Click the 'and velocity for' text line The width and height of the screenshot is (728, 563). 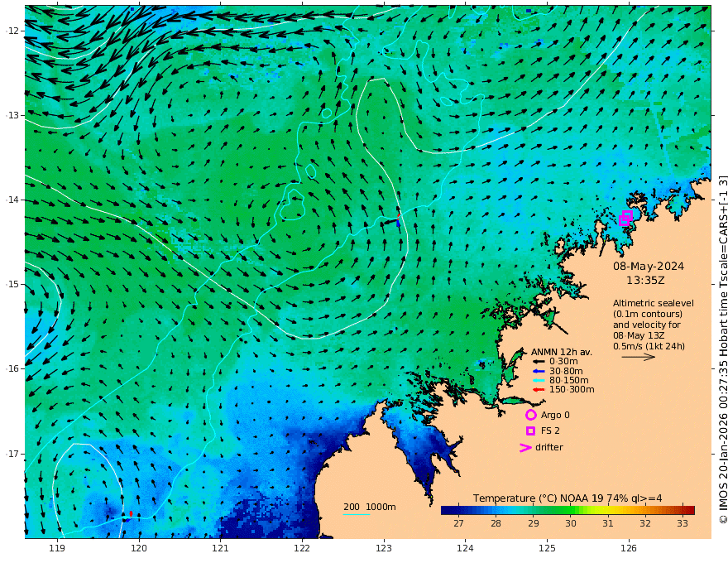click(x=646, y=325)
